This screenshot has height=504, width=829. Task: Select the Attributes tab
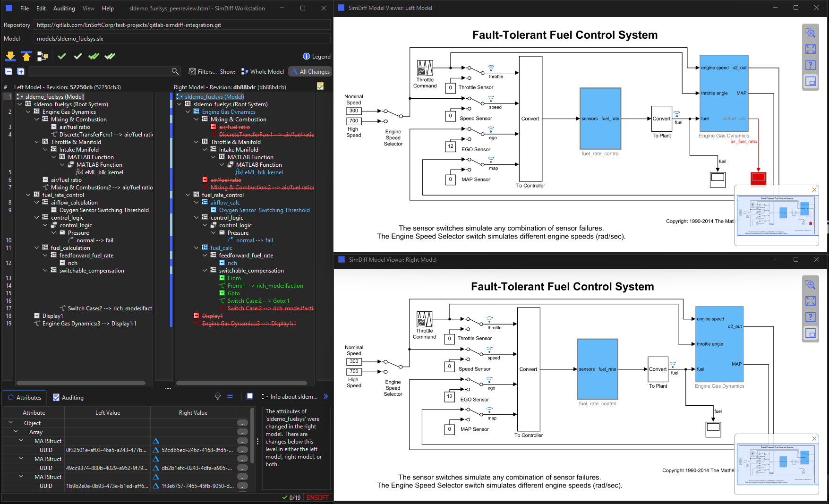coord(25,398)
